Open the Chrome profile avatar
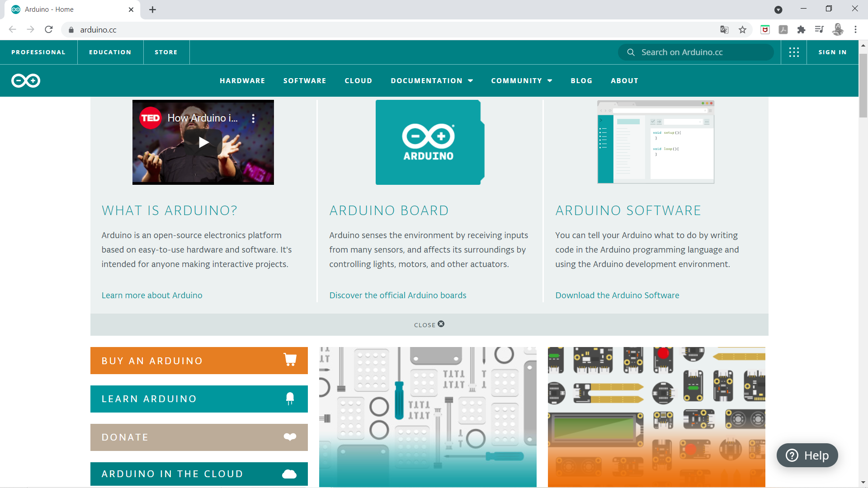Viewport: 868px width, 488px height. [838, 30]
